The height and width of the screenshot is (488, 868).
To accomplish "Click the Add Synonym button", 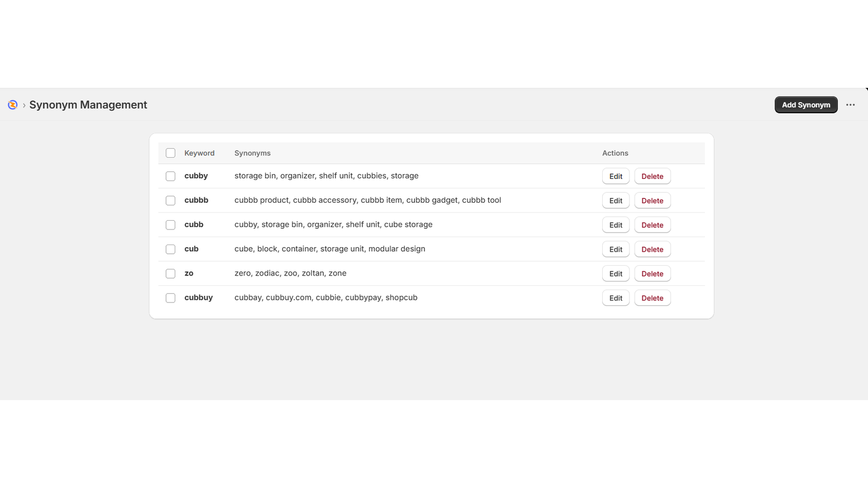I will pyautogui.click(x=806, y=105).
